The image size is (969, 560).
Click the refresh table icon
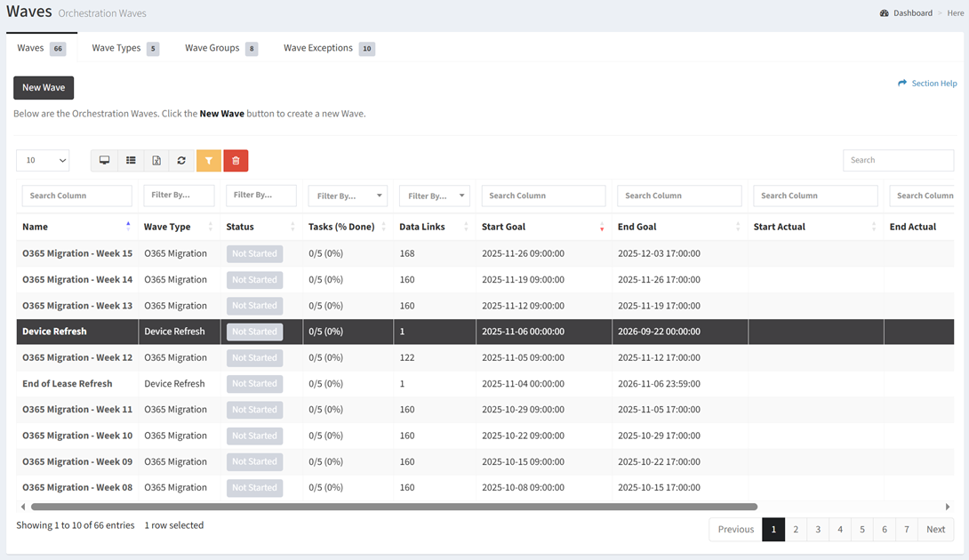point(181,160)
